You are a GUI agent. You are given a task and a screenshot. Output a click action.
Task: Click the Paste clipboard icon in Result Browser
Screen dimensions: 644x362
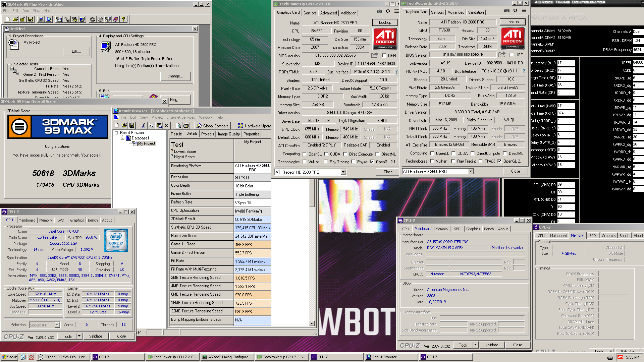pos(159,125)
